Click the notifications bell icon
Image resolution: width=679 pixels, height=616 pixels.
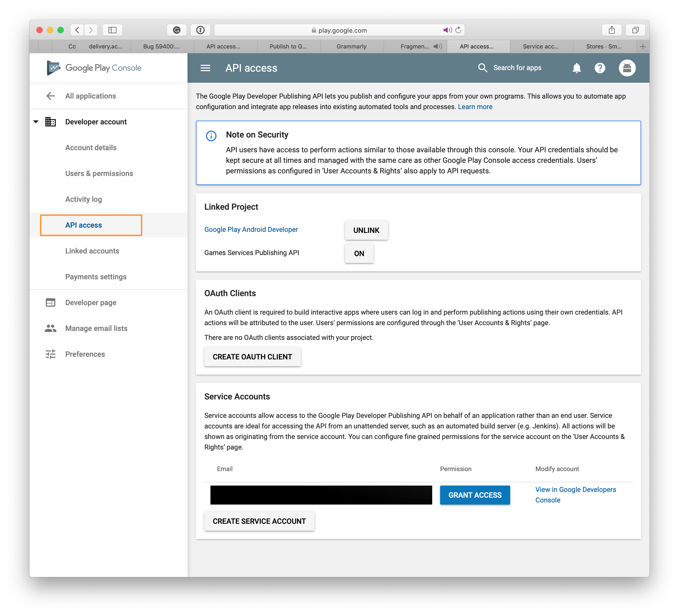click(x=577, y=67)
